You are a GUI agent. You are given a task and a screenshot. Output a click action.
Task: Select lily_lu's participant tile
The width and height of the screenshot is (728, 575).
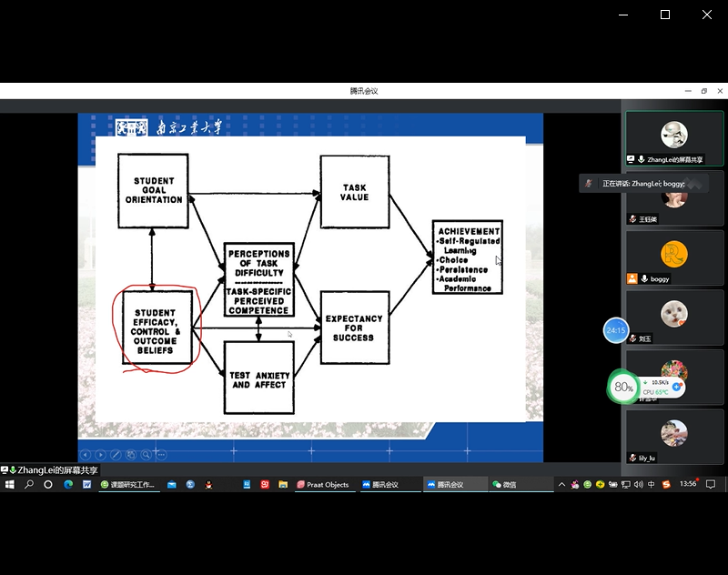(x=673, y=438)
